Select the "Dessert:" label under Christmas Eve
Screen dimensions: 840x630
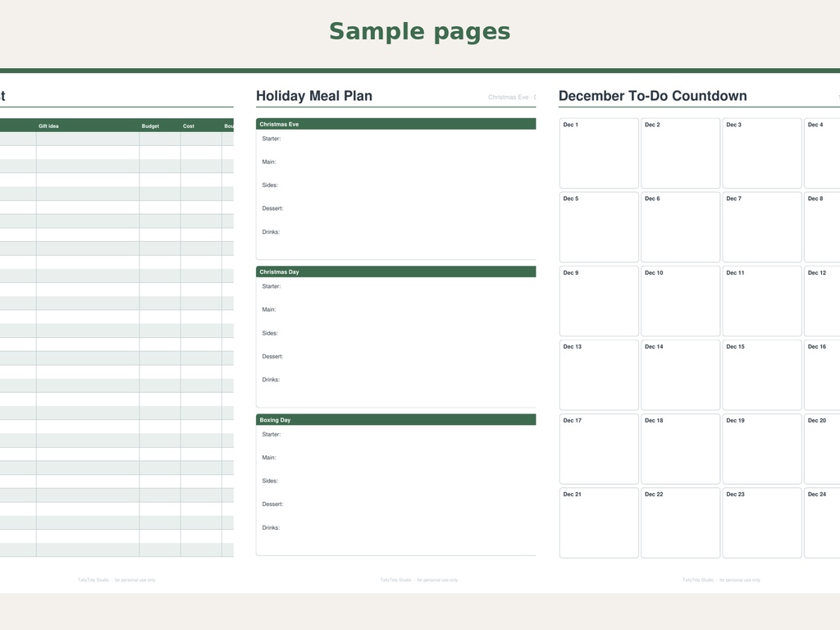[272, 208]
